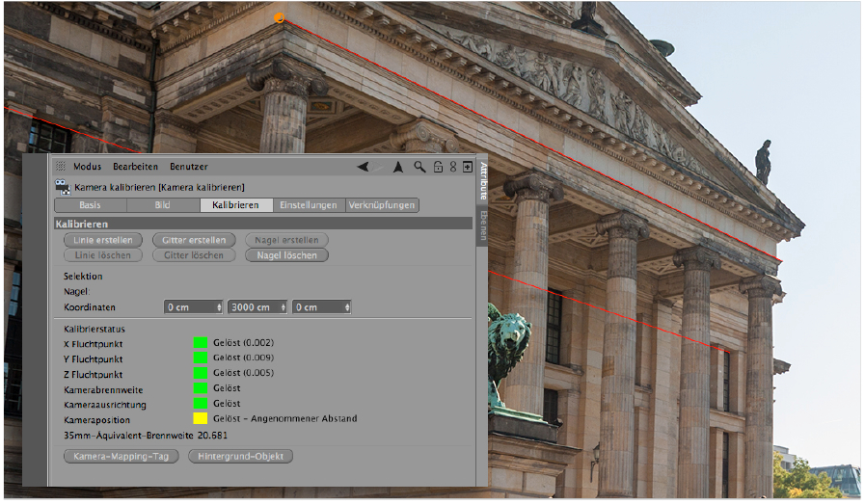The width and height of the screenshot is (865, 504).
Task: Click the '35mm-Äquivalent-Brennweite 20.681' text
Action: click(x=145, y=436)
